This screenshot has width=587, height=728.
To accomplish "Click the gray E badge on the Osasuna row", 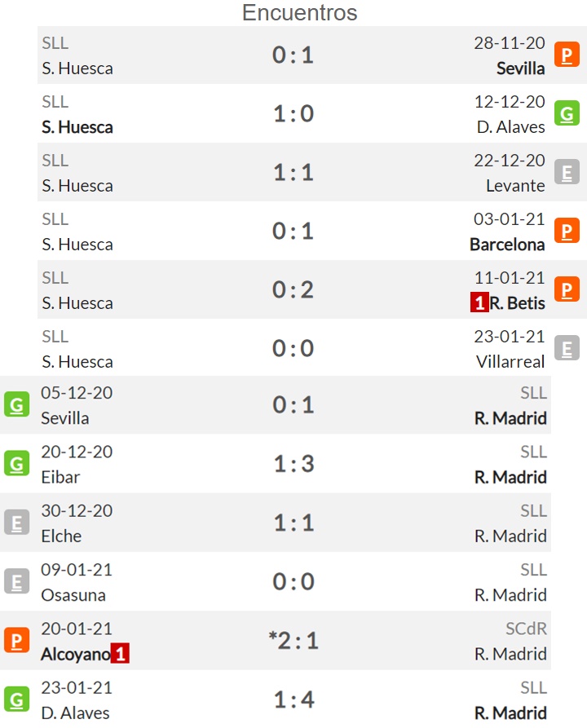I will pyautogui.click(x=17, y=581).
